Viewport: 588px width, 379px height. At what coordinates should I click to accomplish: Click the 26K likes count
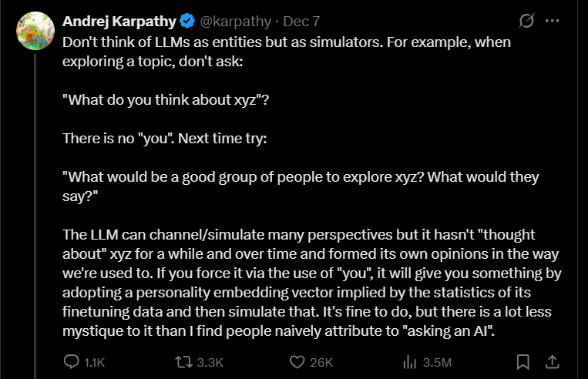click(x=321, y=362)
